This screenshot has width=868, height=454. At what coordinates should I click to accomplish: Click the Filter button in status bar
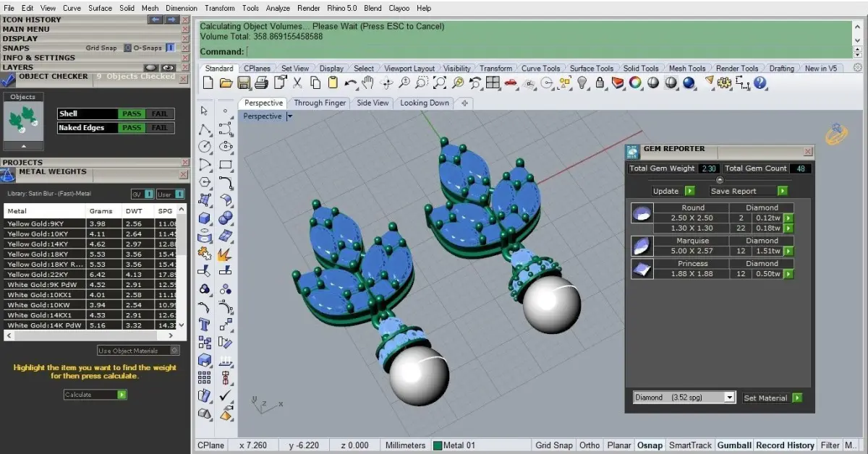(x=830, y=445)
